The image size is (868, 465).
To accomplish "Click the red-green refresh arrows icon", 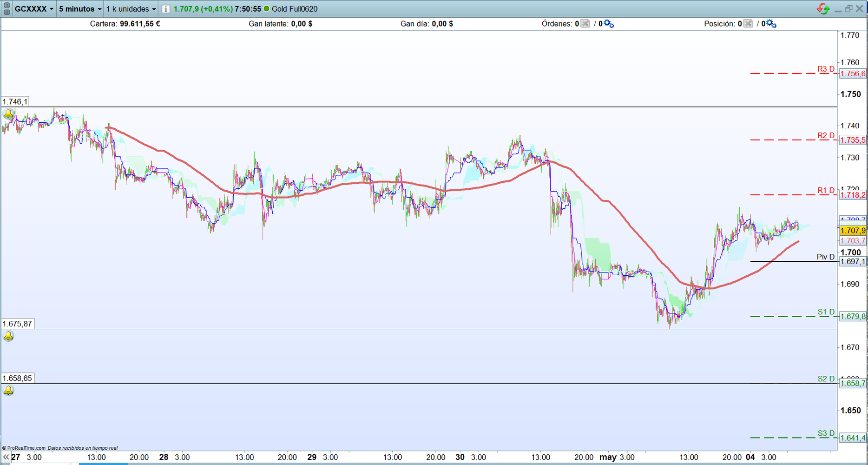I will pos(823,9).
